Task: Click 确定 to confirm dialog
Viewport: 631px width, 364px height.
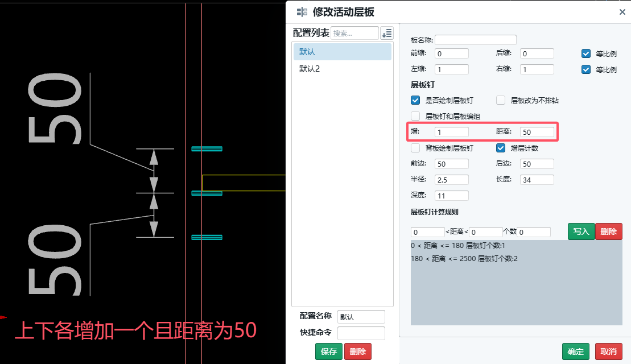Action: pos(576,351)
